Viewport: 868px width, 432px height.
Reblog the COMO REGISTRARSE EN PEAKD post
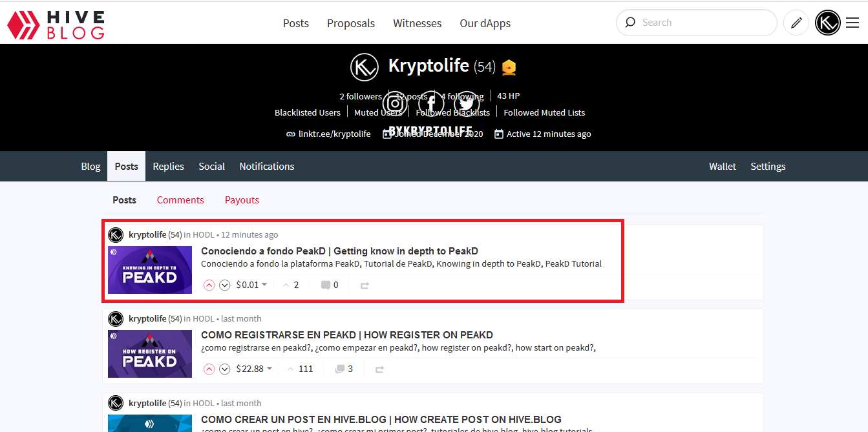379,369
